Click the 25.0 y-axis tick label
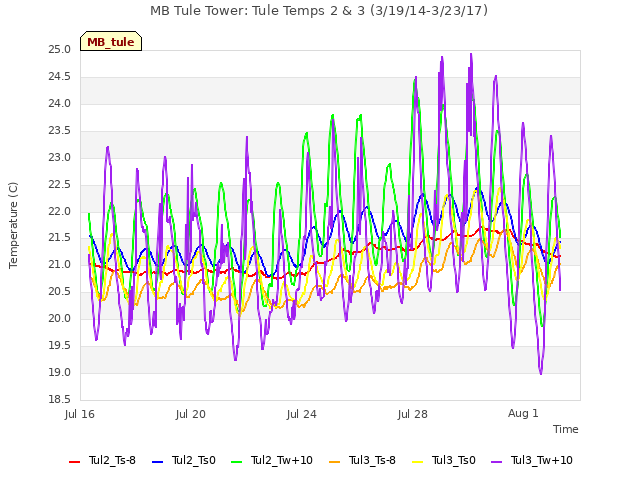This screenshot has width=640, height=480. pos(60,50)
